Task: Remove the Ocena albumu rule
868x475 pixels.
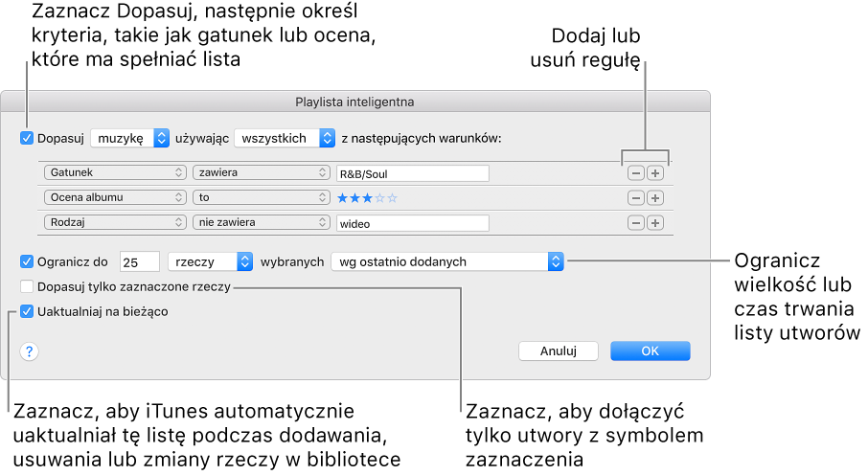Action: pos(635,198)
